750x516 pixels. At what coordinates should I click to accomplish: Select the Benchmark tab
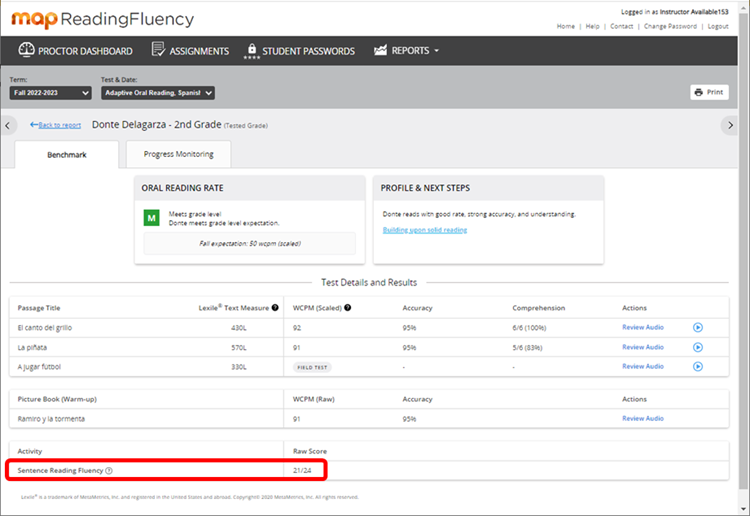(67, 154)
